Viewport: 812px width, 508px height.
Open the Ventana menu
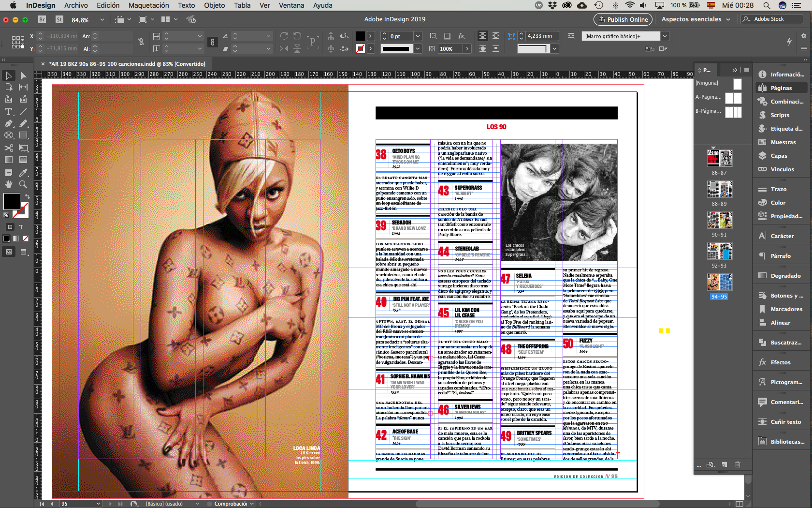click(x=291, y=5)
